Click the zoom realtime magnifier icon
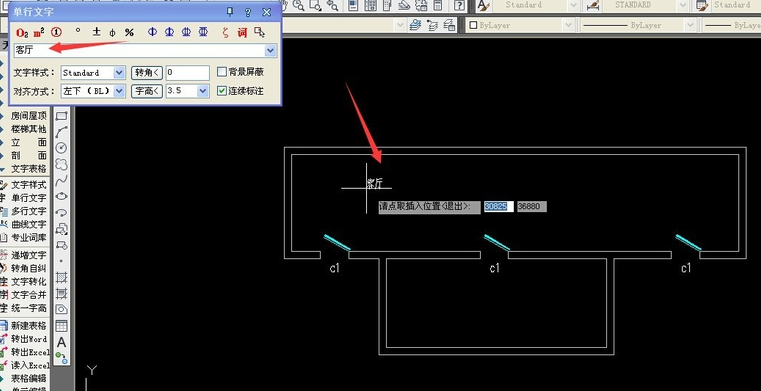The width and height of the screenshot is (761, 391). click(x=299, y=5)
